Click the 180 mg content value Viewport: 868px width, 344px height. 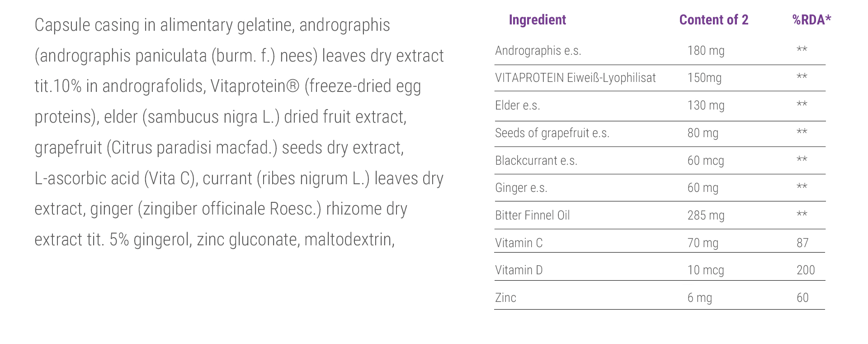[x=706, y=51]
